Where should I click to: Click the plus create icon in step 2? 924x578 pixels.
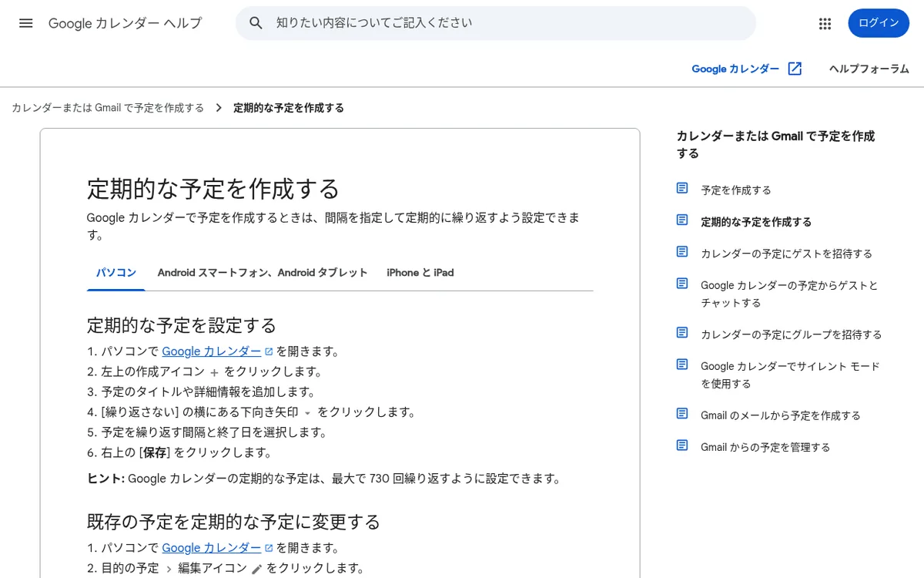[215, 372]
